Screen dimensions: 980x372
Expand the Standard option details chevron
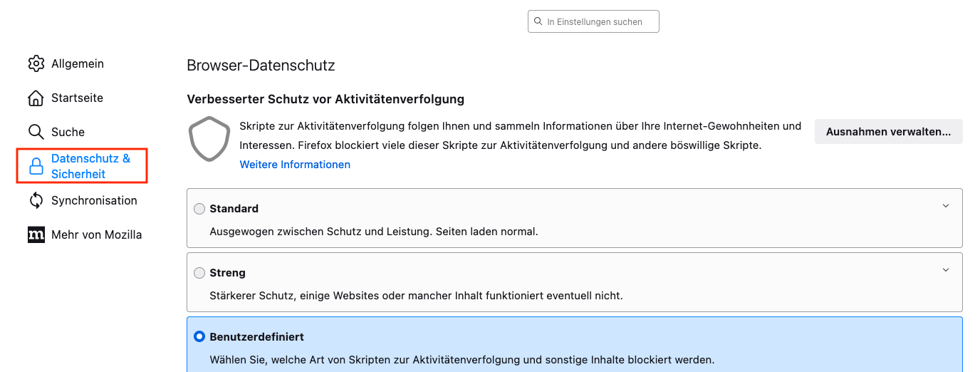pos(946,206)
